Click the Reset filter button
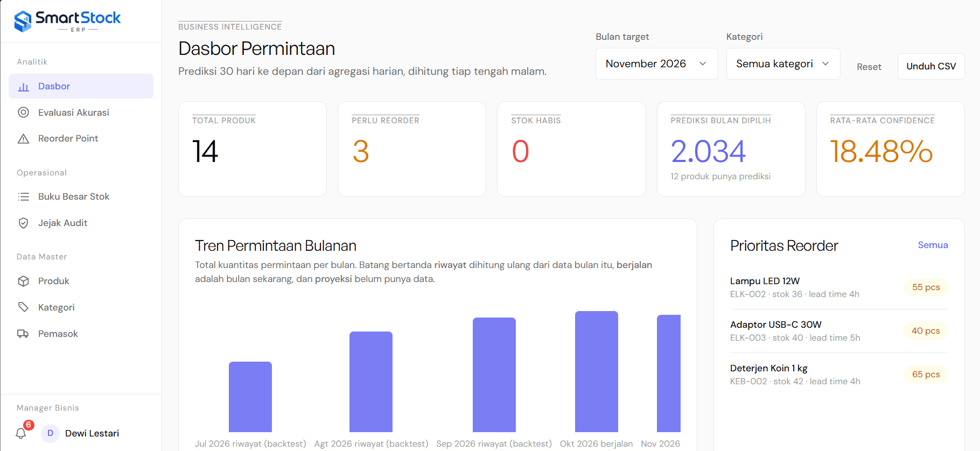 869,67
